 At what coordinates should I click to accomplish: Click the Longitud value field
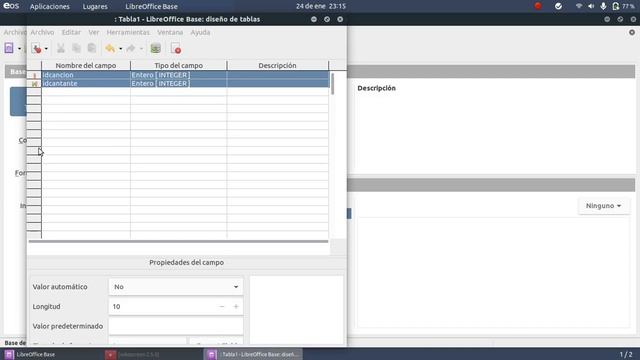[x=162, y=307]
